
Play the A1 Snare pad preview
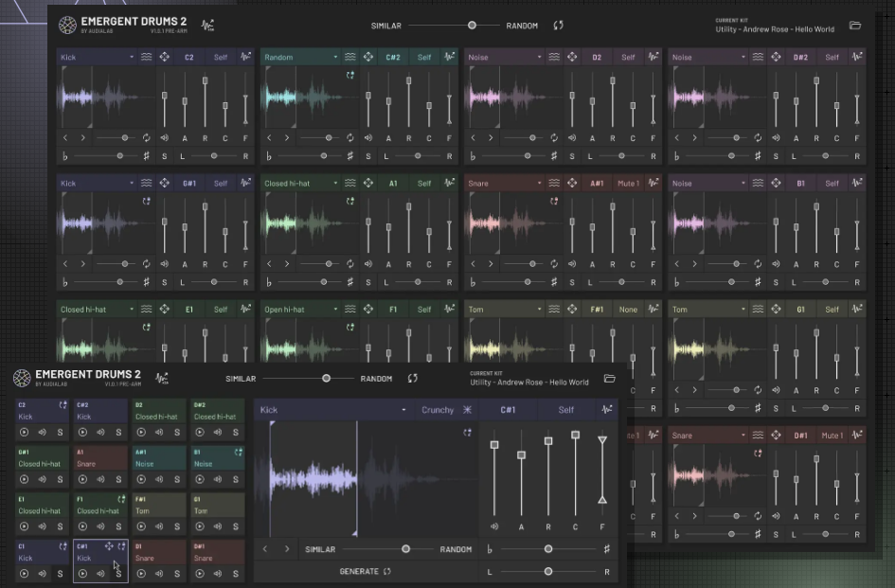pos(82,479)
